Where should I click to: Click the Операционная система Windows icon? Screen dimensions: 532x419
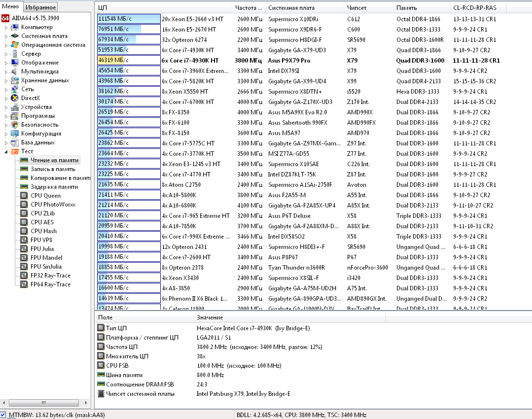point(15,45)
